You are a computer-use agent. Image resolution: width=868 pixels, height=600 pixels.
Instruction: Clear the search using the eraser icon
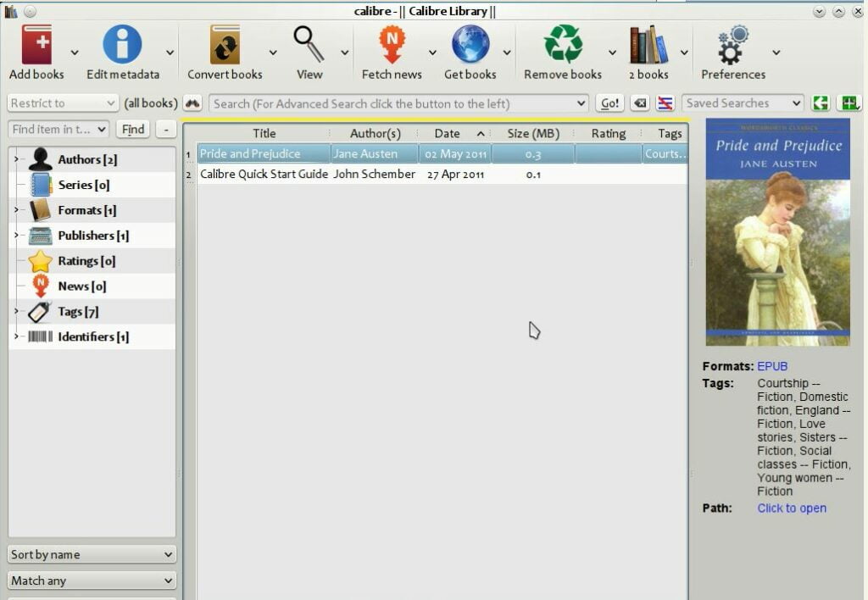638,103
